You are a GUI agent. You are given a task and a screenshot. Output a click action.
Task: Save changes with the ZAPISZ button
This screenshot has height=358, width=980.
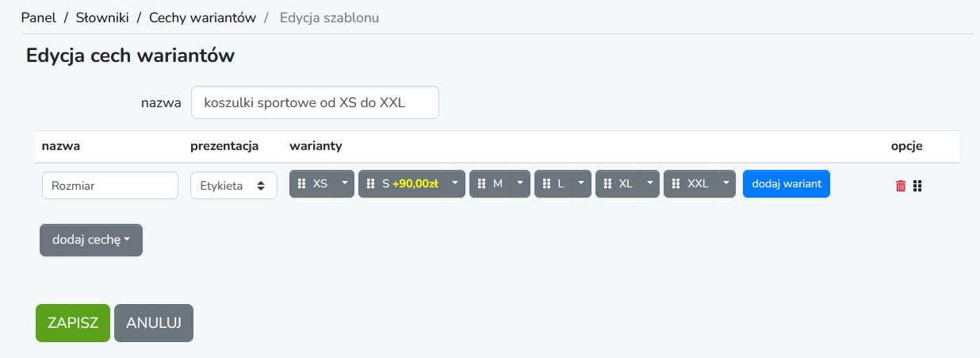tap(73, 323)
